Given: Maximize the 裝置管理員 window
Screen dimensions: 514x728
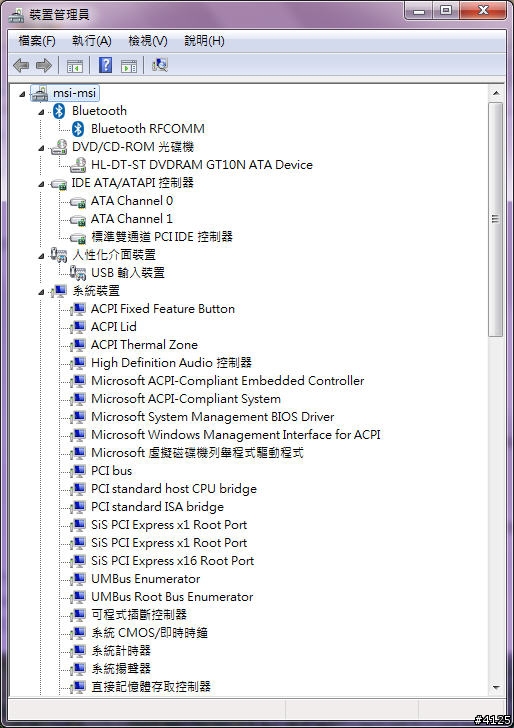Looking at the screenshot, I should [x=446, y=11].
